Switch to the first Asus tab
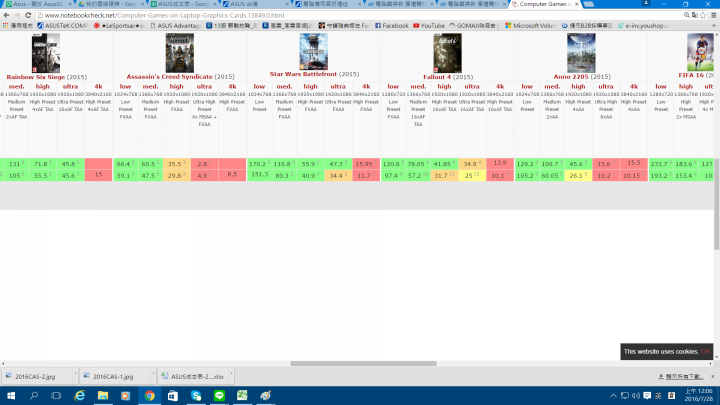Screen dimensions: 720x405 (37, 4)
